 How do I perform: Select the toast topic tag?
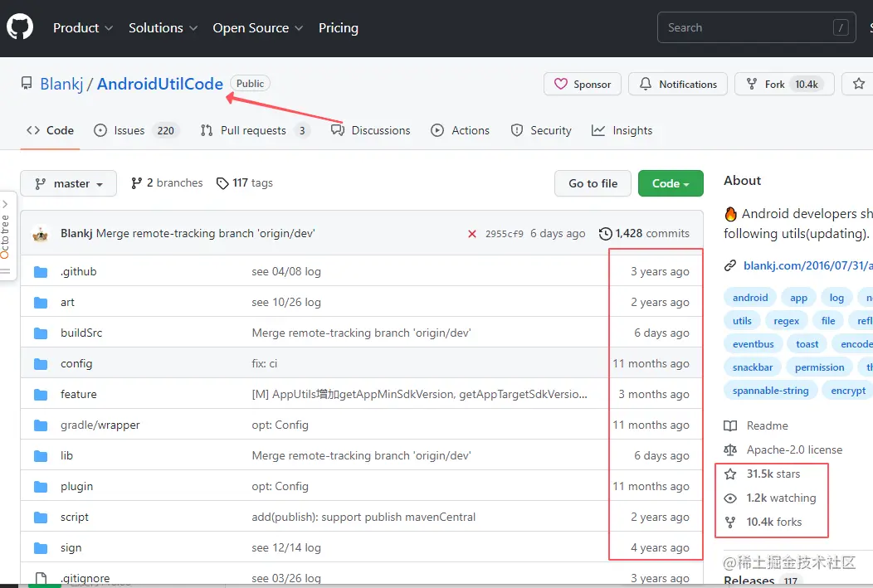click(x=807, y=344)
